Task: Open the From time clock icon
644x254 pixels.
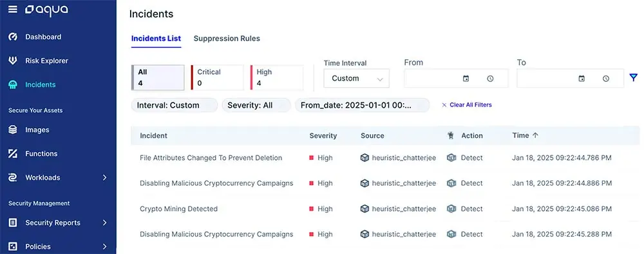Action: pos(490,79)
